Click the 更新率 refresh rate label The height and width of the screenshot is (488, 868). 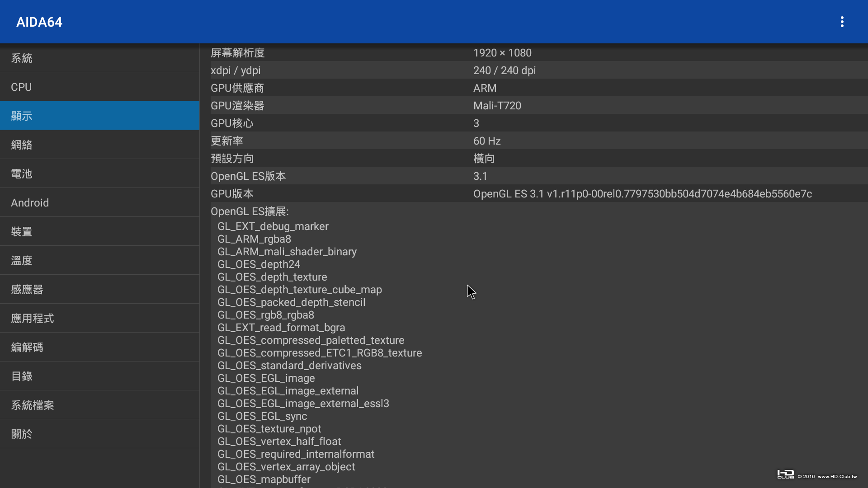[x=227, y=141]
